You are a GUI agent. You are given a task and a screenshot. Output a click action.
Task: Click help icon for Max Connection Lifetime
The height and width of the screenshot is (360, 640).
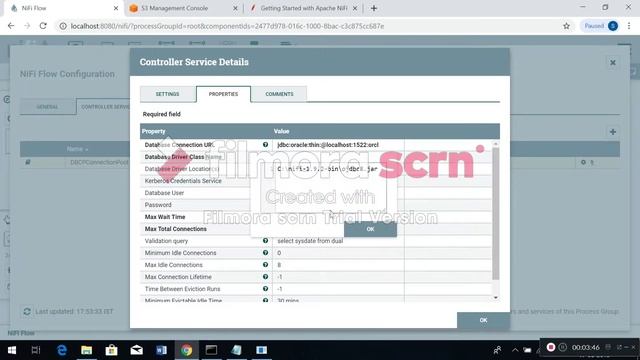pos(265,277)
